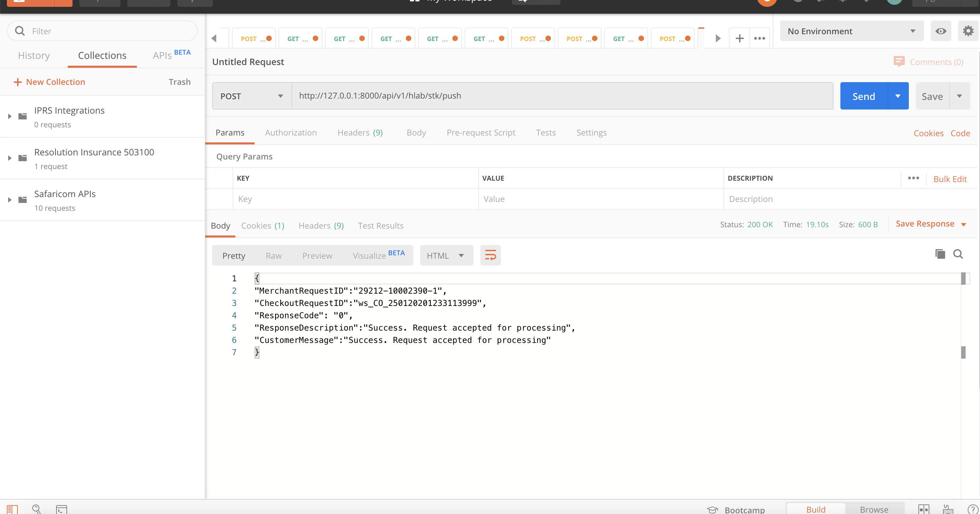Open request Body tab
The height and width of the screenshot is (514, 980).
pos(416,132)
